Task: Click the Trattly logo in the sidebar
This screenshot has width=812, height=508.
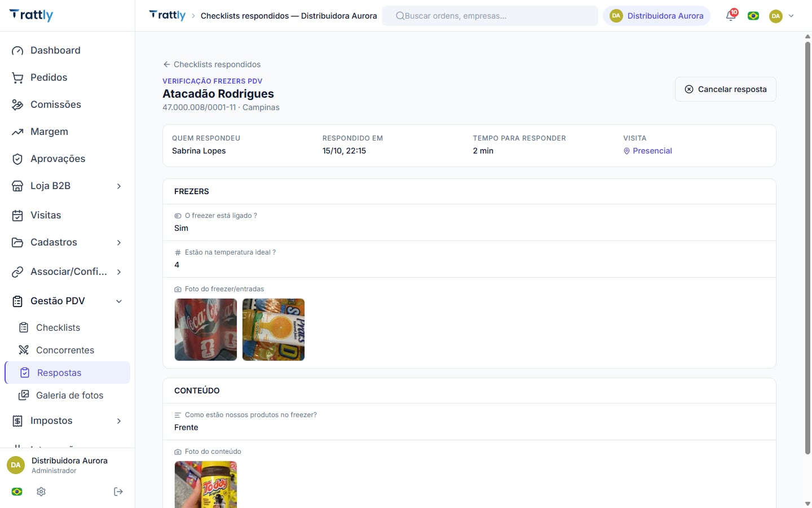Action: click(x=32, y=15)
